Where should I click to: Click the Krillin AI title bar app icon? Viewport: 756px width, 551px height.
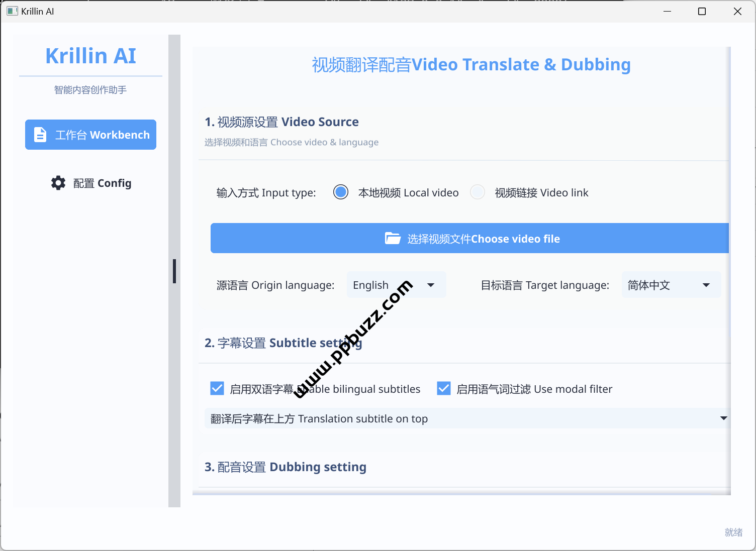pos(12,11)
